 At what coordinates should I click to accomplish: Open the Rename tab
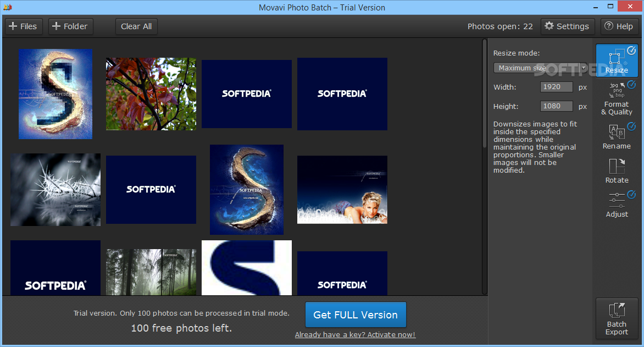617,136
